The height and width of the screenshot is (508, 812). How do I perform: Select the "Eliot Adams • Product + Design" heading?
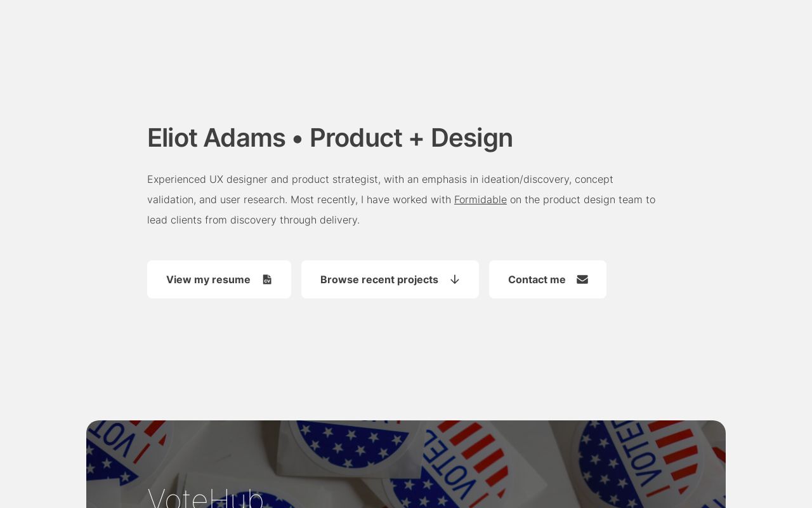[x=330, y=138]
